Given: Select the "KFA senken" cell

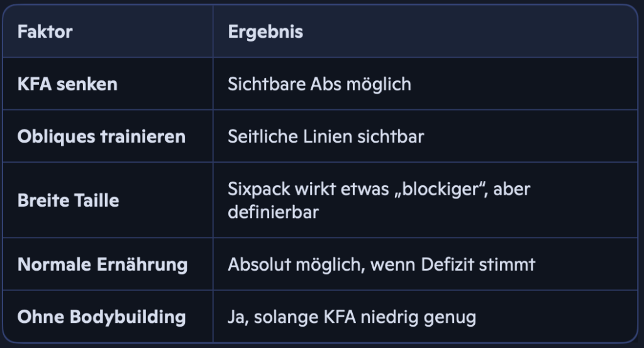Looking at the screenshot, I should pos(67,84).
